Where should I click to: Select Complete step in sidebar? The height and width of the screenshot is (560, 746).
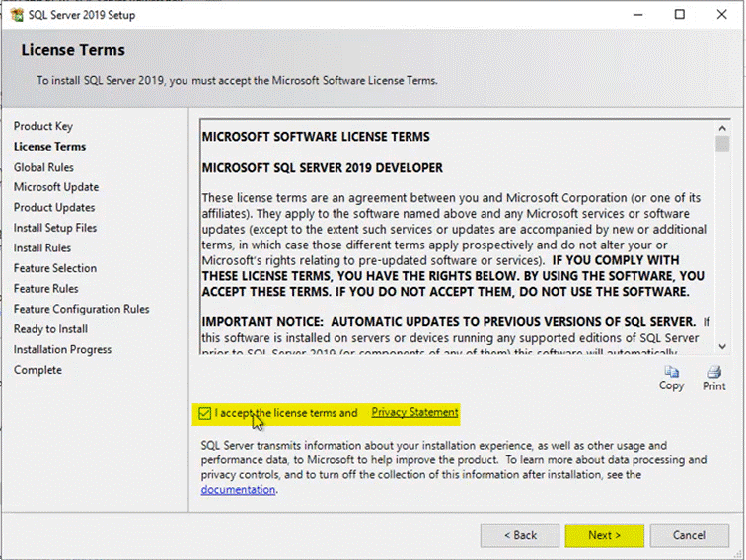point(38,370)
